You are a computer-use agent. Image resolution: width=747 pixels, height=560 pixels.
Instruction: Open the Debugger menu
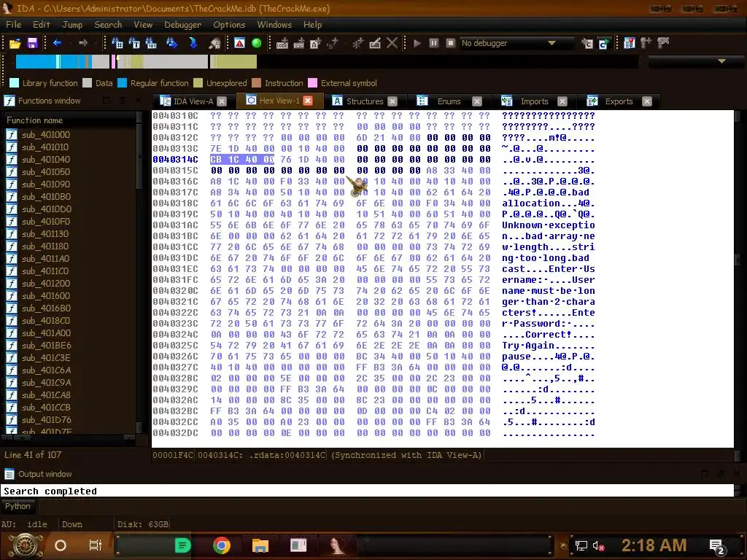click(x=183, y=25)
